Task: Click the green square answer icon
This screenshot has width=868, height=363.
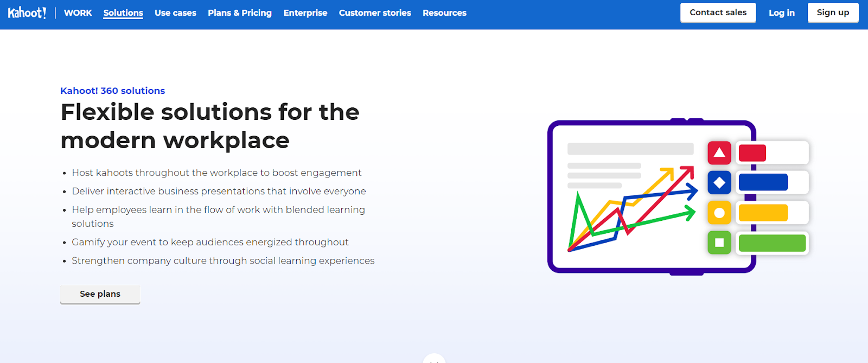Action: pos(719,243)
